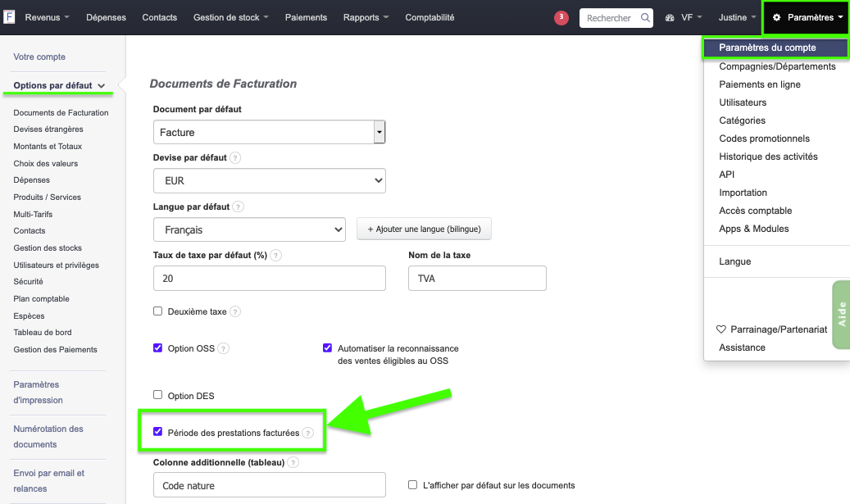Expand the Langue par défaut selector
This screenshot has height=504, width=850.
[249, 230]
